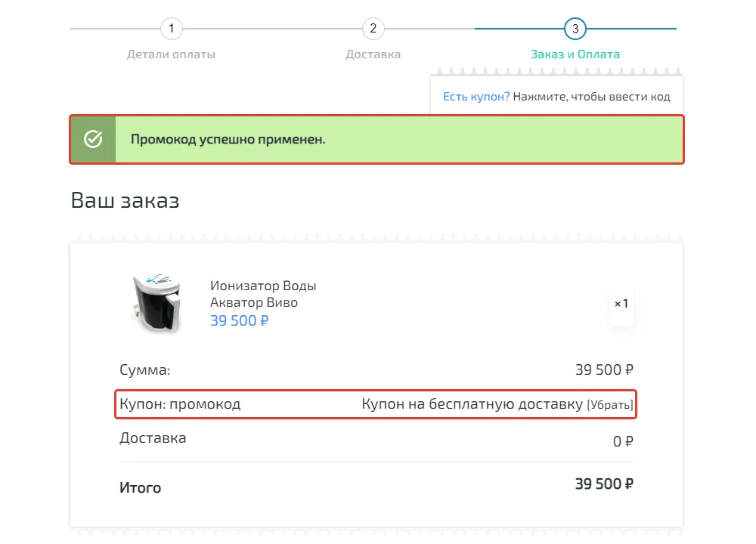Switch to the 'Доставка' step

coord(373,54)
